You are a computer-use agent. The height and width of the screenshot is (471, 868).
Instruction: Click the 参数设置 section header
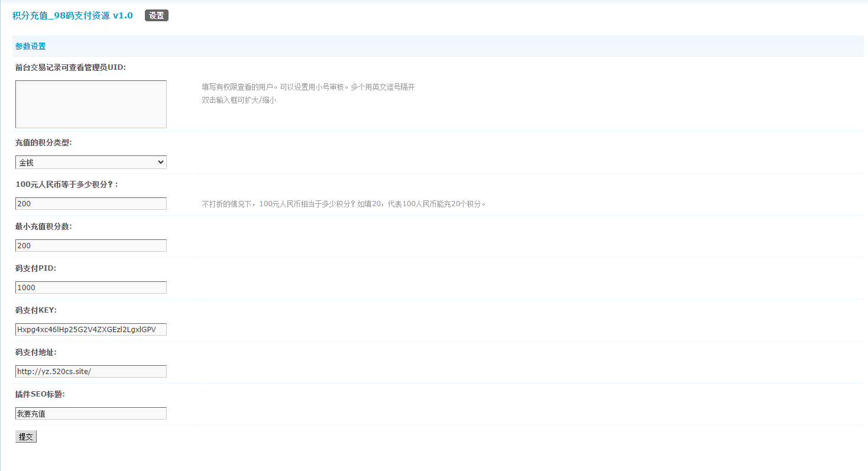[x=31, y=47]
